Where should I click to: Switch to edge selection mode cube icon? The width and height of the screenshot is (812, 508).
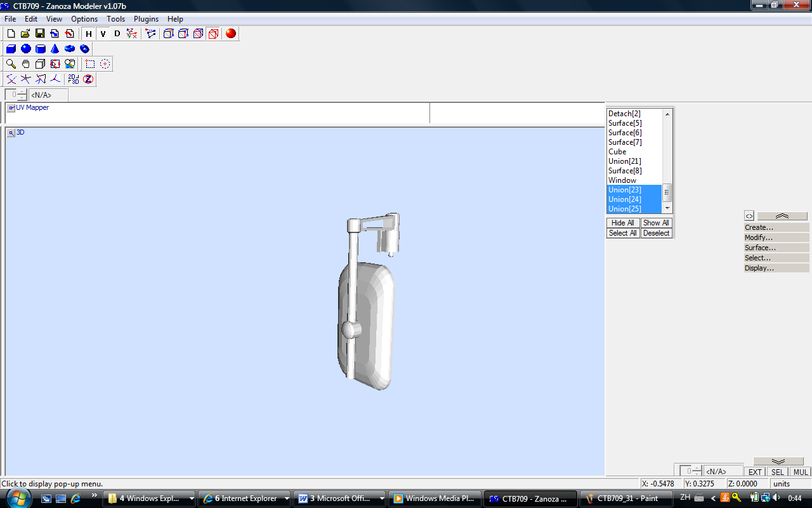click(183, 34)
